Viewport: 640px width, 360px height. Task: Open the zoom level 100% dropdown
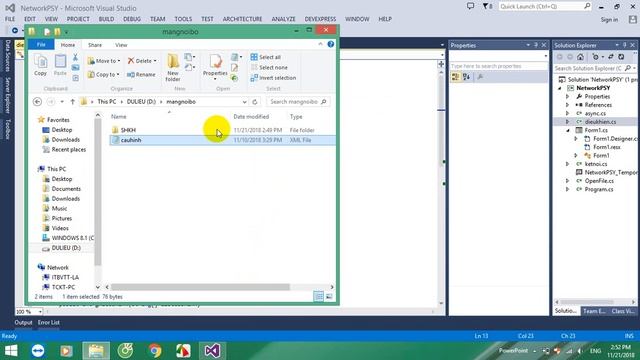pyautogui.click(x=40, y=312)
